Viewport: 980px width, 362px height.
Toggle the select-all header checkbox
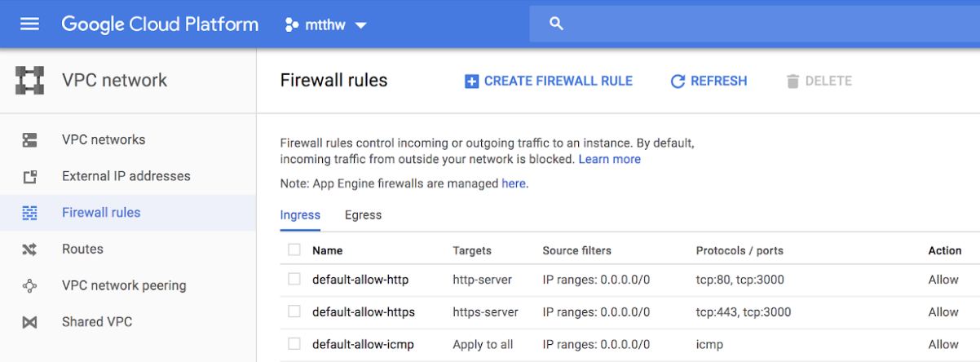point(294,250)
